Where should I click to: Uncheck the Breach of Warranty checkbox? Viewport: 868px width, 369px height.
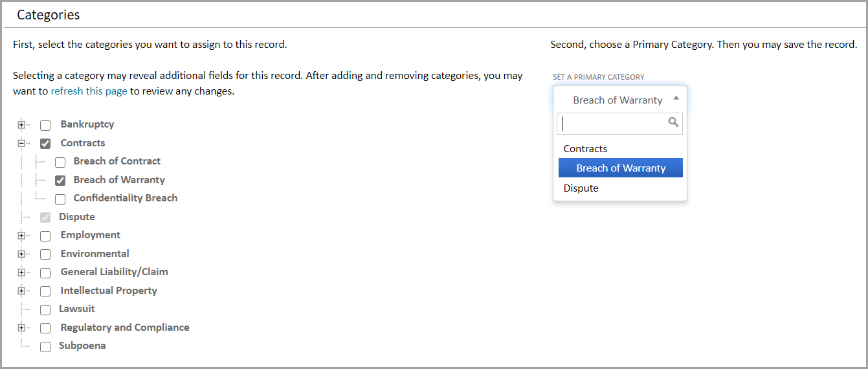tap(60, 181)
